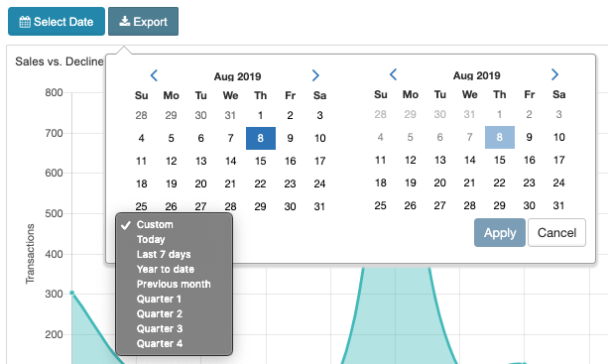
Task: Select day 9 in right calendar
Action: click(x=530, y=137)
